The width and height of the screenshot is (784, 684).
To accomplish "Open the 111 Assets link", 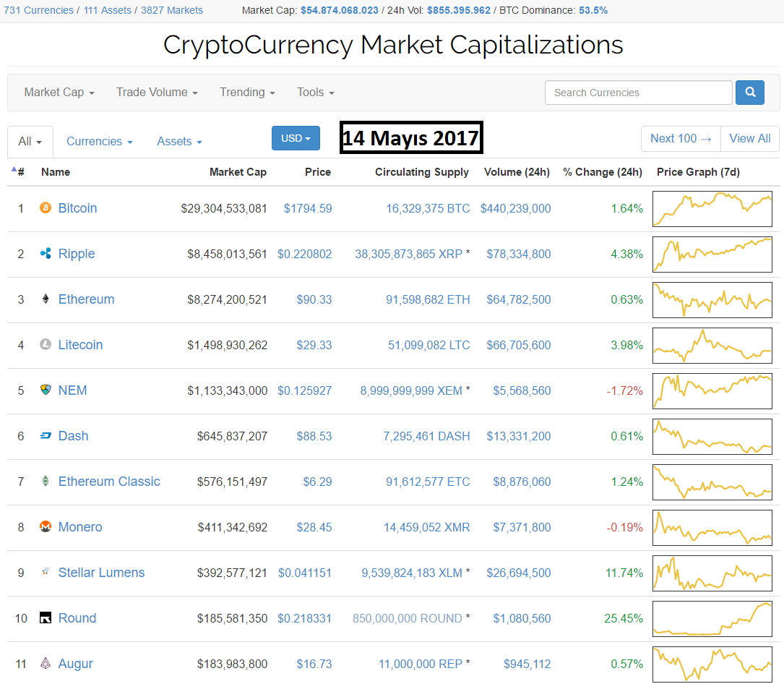I will (x=108, y=10).
